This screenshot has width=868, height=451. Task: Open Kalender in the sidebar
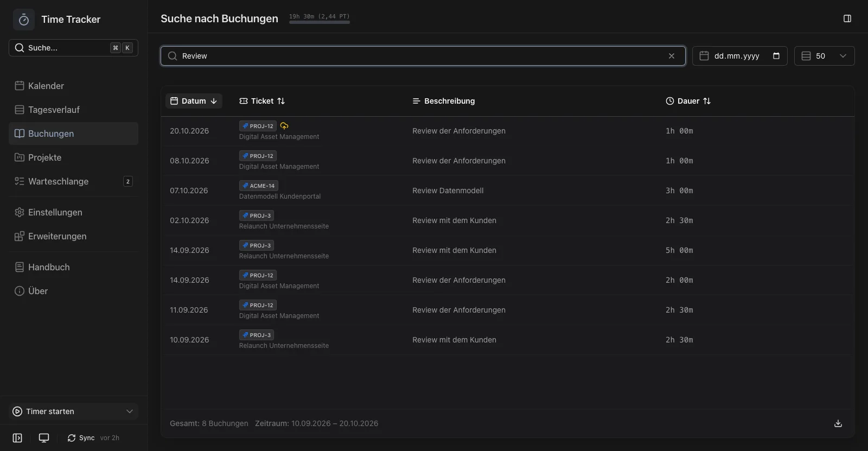[73, 86]
